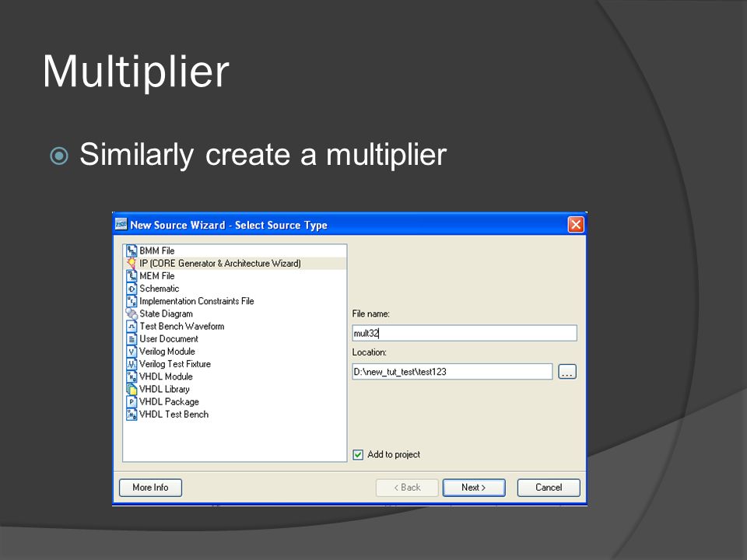This screenshot has width=747, height=560.
Task: Click the VHDL Package icon
Action: 132,402
